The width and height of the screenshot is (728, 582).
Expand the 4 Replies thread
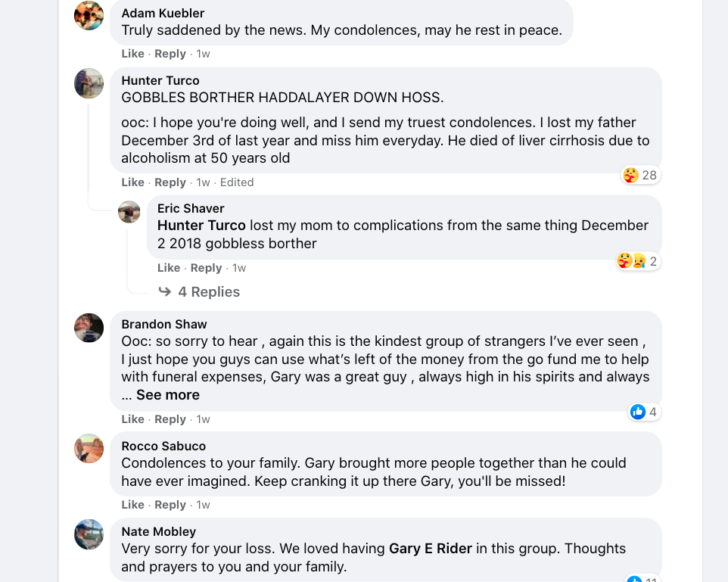pos(208,292)
